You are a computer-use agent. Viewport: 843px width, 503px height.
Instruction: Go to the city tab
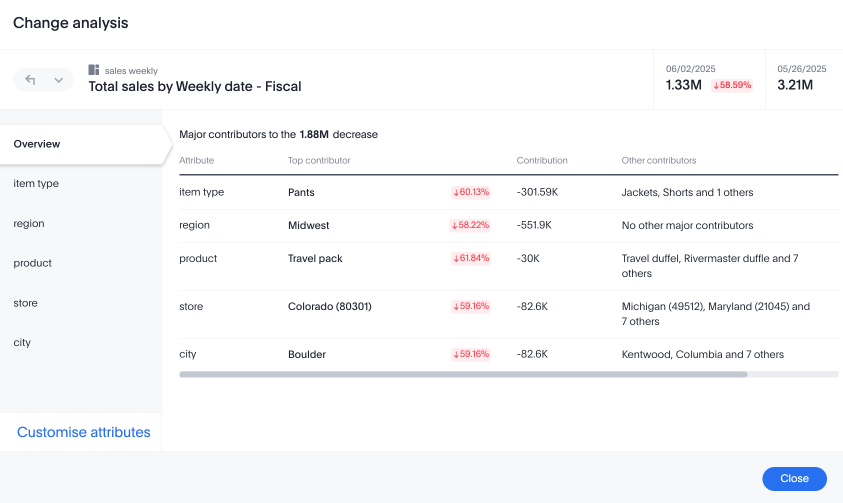22,342
